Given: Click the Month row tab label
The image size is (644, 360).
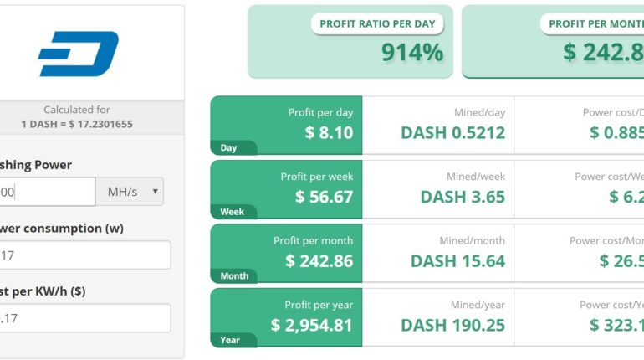Looking at the screenshot, I should point(234,275).
